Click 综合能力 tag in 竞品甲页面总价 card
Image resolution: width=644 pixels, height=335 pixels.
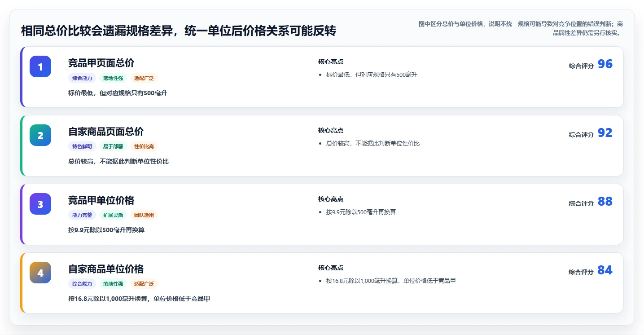pos(82,78)
